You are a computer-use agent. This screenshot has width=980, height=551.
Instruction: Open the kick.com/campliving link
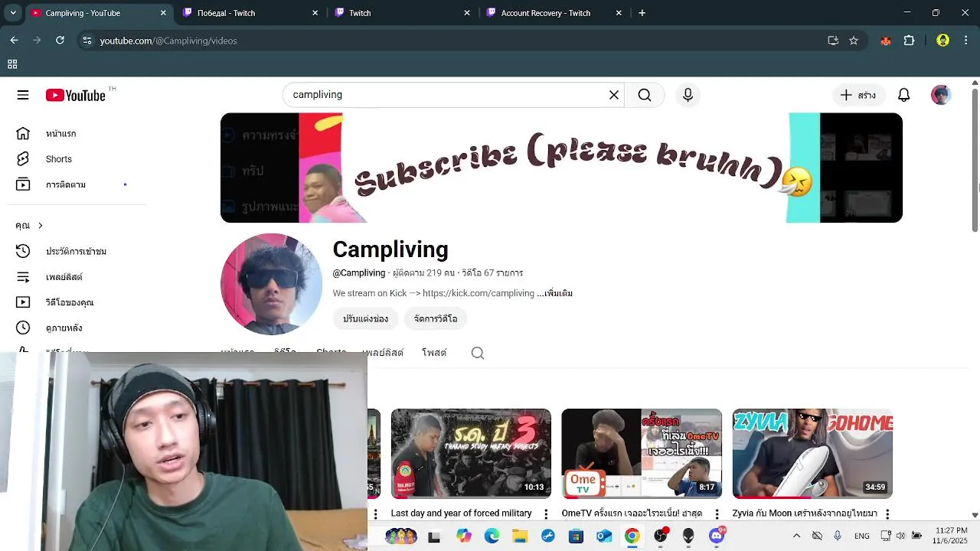point(479,293)
